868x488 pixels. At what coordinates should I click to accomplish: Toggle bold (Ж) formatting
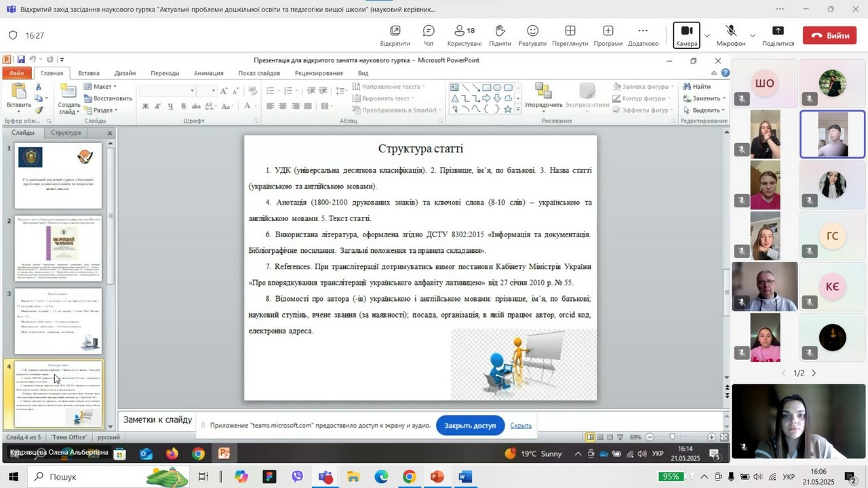point(145,106)
